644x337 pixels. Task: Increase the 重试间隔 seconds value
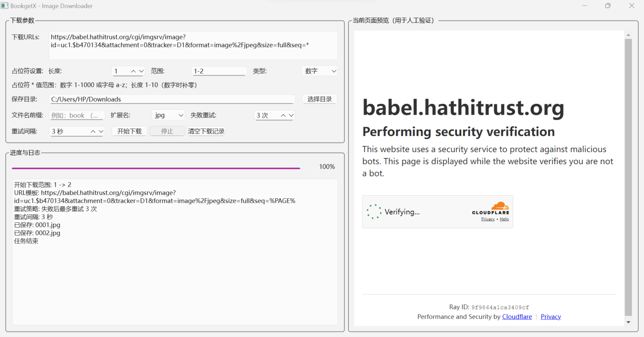(93, 131)
